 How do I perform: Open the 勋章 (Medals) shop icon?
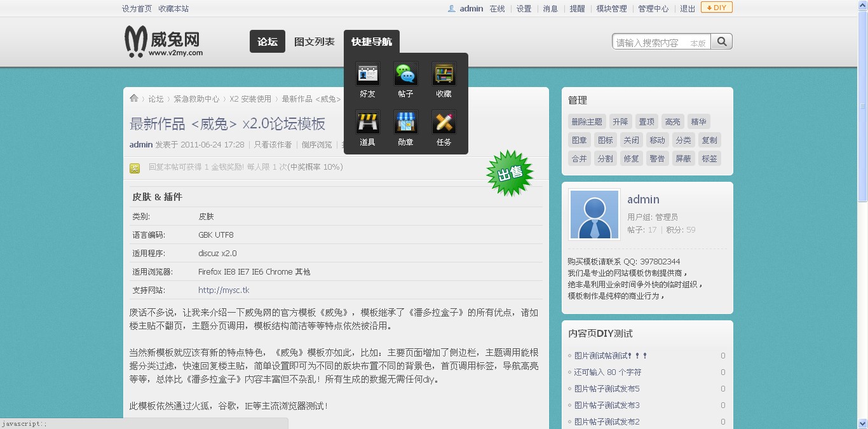coord(405,122)
